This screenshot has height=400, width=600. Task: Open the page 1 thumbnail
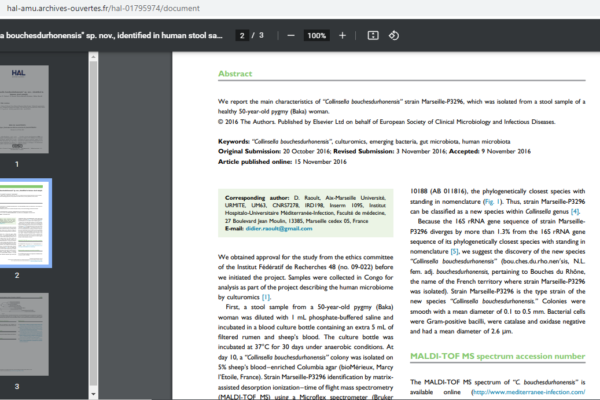click(x=24, y=109)
